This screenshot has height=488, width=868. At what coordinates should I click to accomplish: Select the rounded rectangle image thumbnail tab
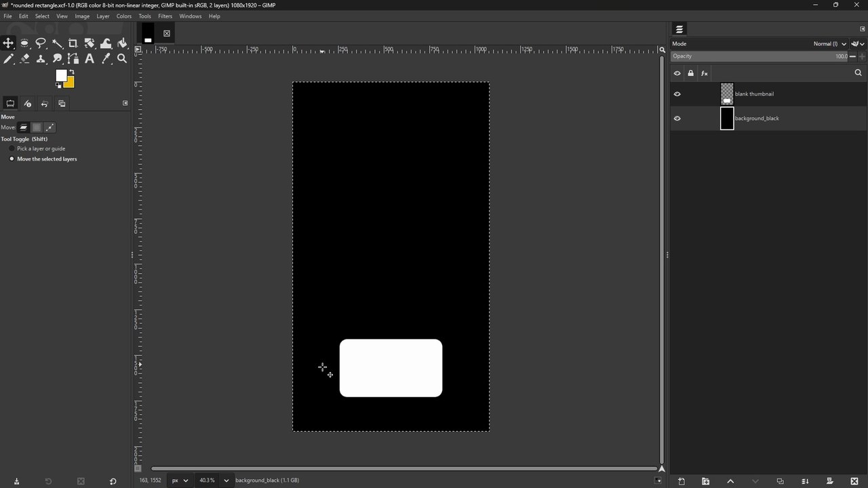coord(147,33)
